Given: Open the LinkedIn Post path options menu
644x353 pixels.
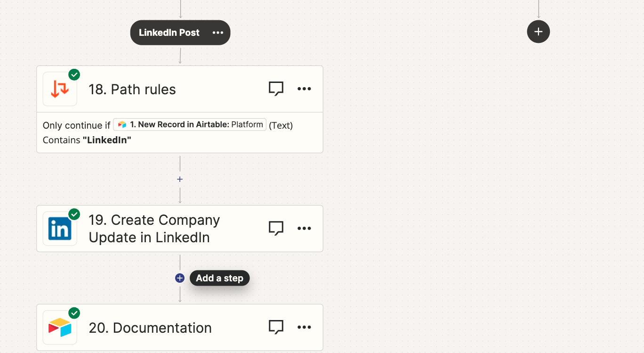Looking at the screenshot, I should pos(217,33).
